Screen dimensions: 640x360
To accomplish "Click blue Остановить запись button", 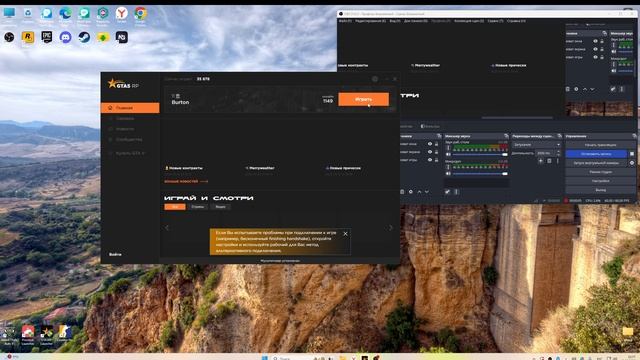I will [x=596, y=154].
